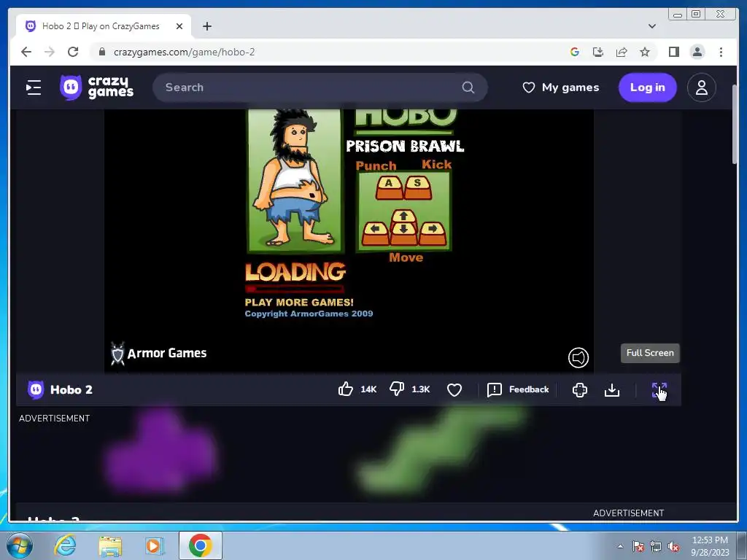Screen dimensions: 747x560
Task: Go back in Chrome
Action: coord(26,52)
